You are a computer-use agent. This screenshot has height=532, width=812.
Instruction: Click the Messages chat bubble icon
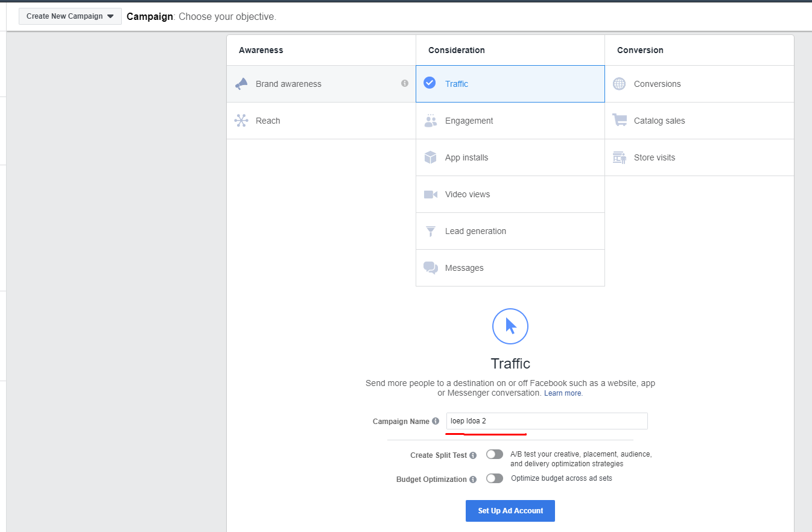[430, 268]
